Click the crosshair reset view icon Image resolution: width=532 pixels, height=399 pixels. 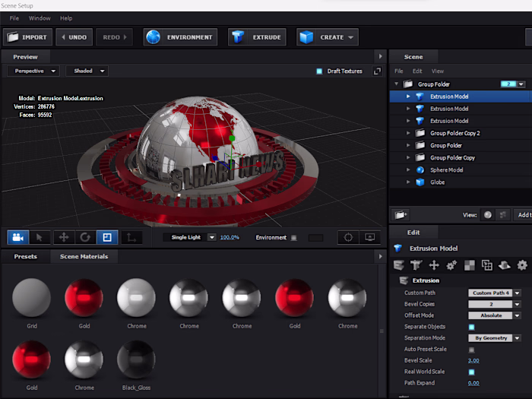[x=348, y=237]
